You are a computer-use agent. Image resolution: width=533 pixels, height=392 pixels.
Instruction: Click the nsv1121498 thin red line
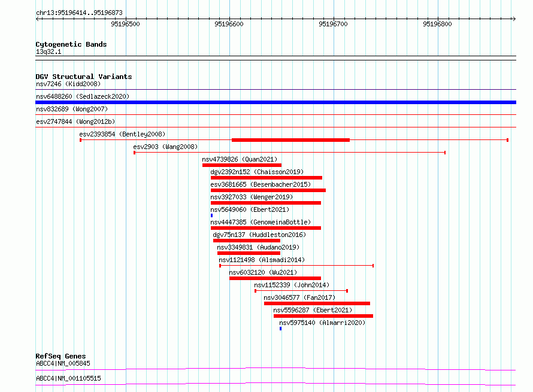click(297, 266)
